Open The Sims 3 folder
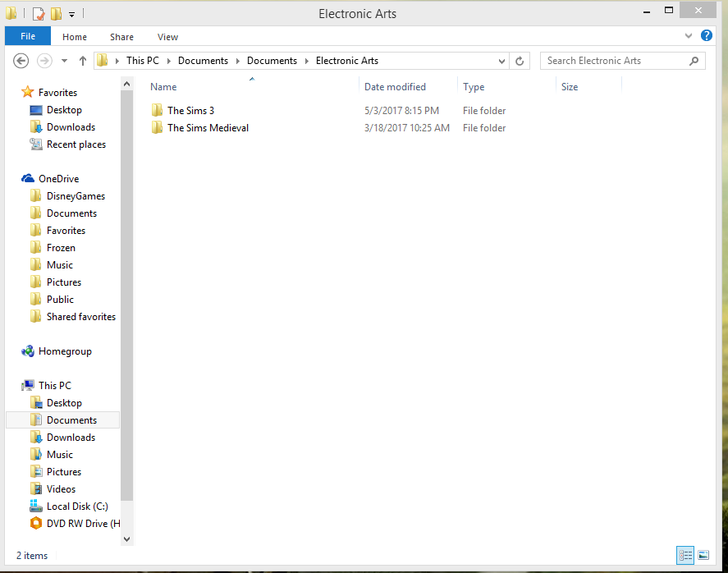This screenshot has width=728, height=573. click(x=190, y=111)
